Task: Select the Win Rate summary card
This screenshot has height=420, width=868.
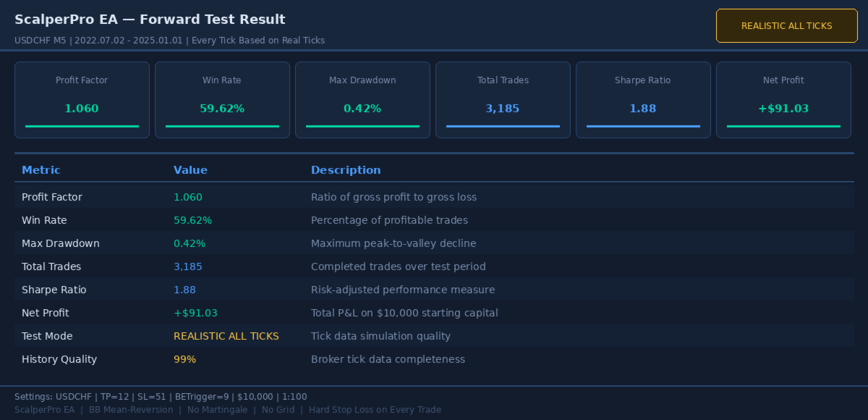Action: [x=222, y=99]
